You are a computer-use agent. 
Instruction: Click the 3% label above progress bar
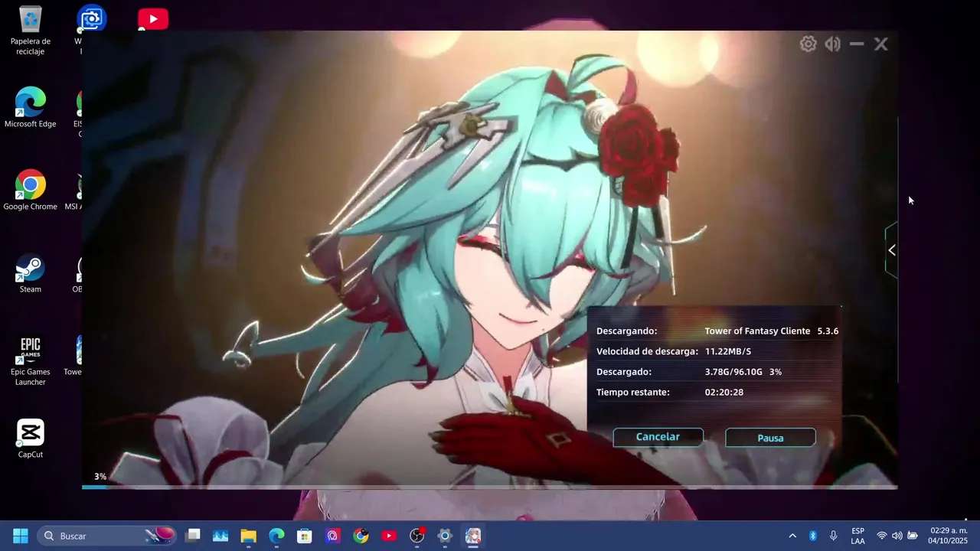click(100, 476)
